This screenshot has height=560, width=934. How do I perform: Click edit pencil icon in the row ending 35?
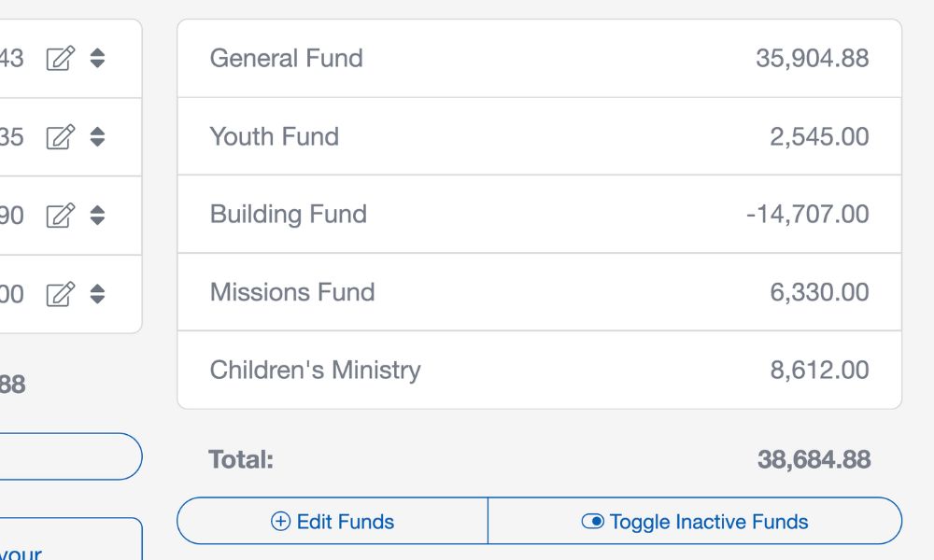point(61,137)
